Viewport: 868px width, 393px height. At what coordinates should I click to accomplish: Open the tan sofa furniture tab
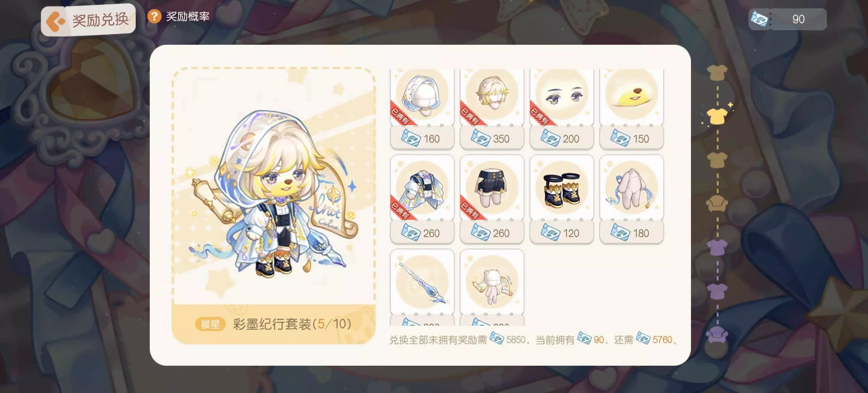(x=717, y=204)
